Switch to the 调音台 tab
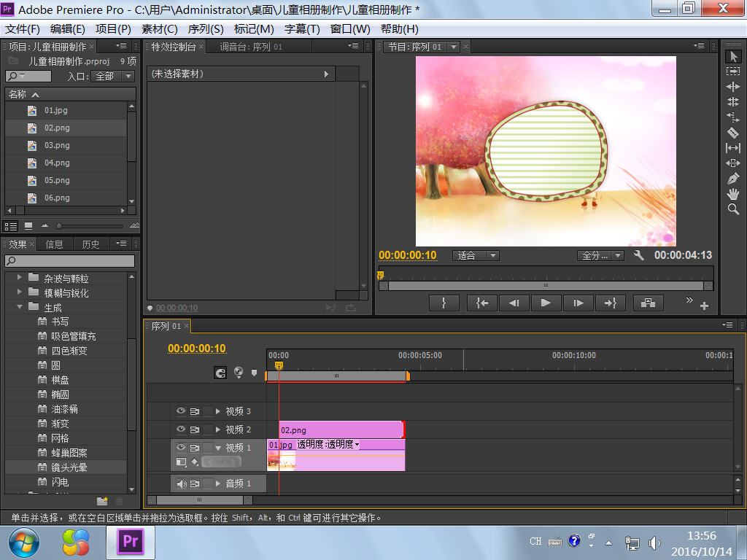 pyautogui.click(x=251, y=47)
